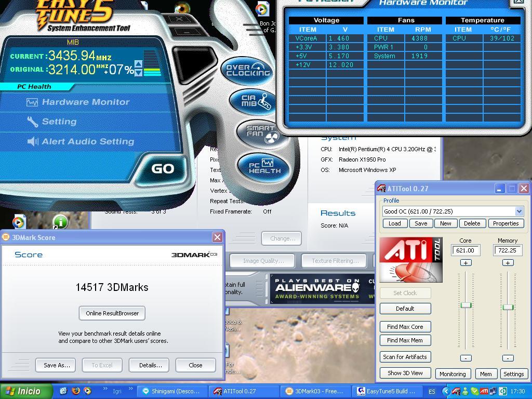
Task: Click Show 3D View in ATITool
Action: (x=405, y=373)
